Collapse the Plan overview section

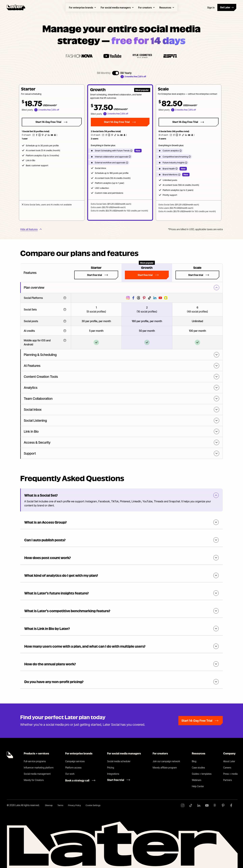tap(216, 287)
